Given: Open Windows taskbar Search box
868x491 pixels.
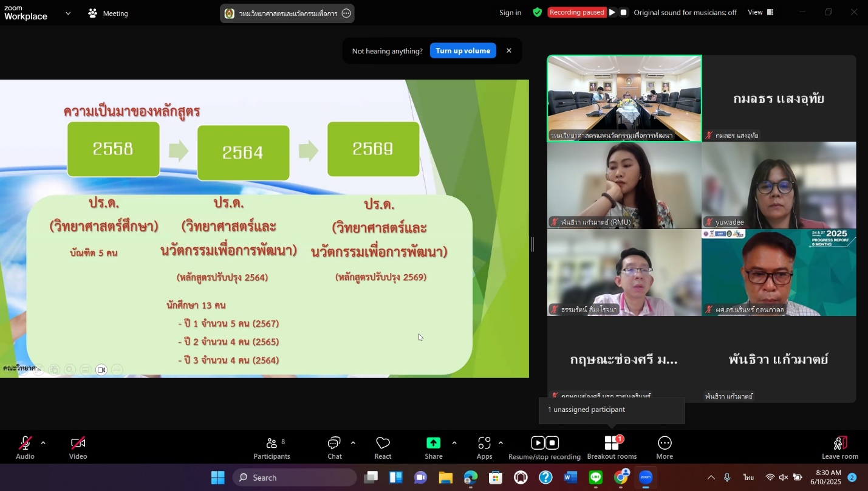Looking at the screenshot, I should [295, 478].
